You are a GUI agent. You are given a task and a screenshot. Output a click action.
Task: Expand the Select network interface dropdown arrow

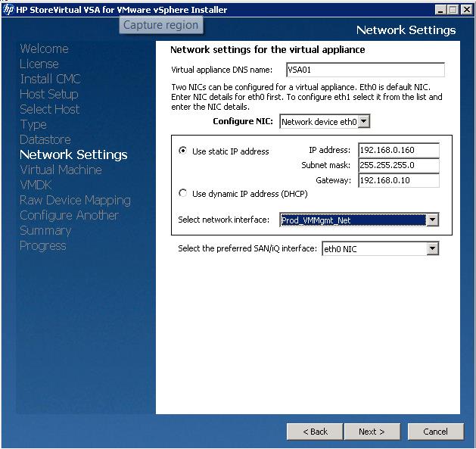(432, 220)
